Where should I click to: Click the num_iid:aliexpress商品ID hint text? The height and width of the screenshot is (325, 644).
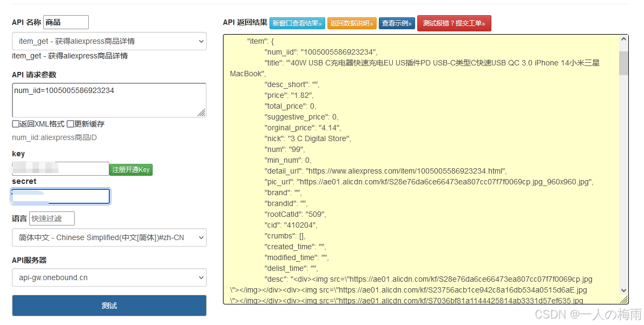(x=54, y=137)
